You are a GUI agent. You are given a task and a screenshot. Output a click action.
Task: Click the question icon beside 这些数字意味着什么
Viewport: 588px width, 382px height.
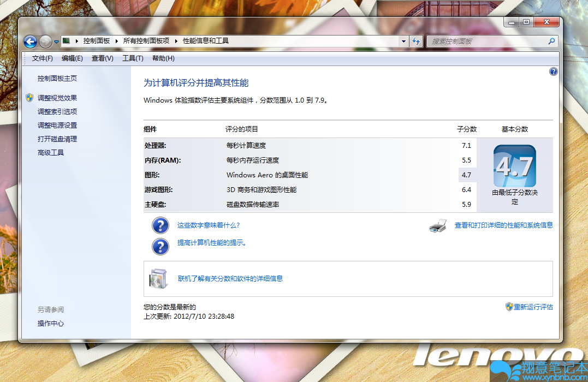tap(160, 225)
